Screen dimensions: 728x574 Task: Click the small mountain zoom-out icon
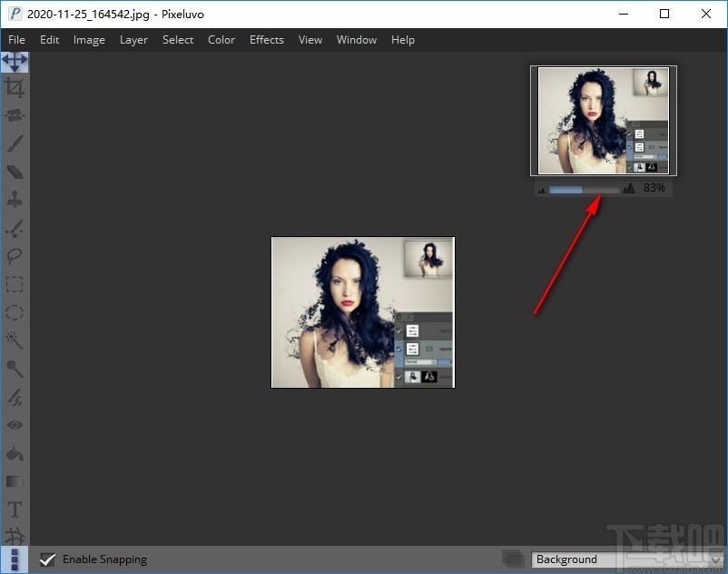[541, 191]
